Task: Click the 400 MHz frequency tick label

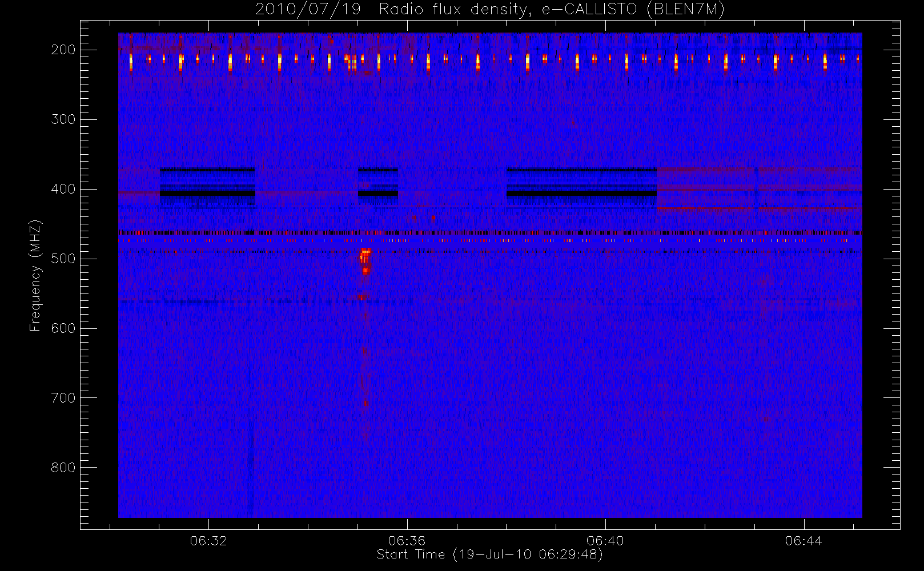Action: point(63,189)
